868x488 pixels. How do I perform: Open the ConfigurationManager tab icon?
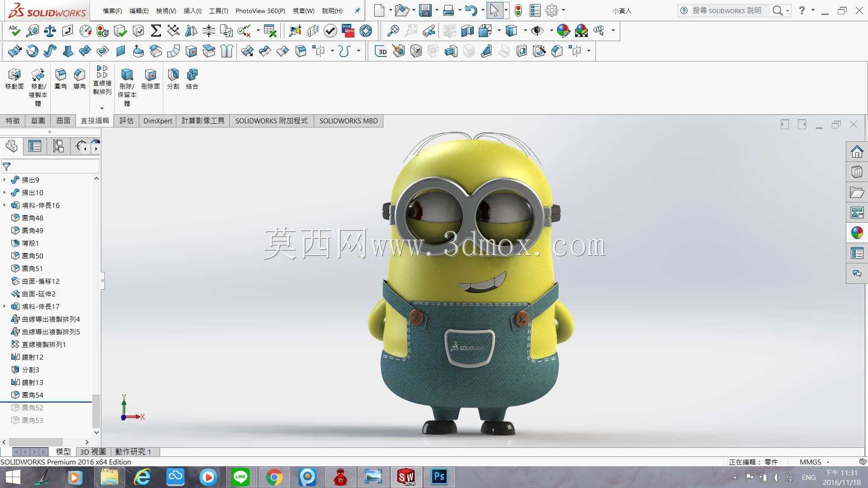pyautogui.click(x=58, y=146)
